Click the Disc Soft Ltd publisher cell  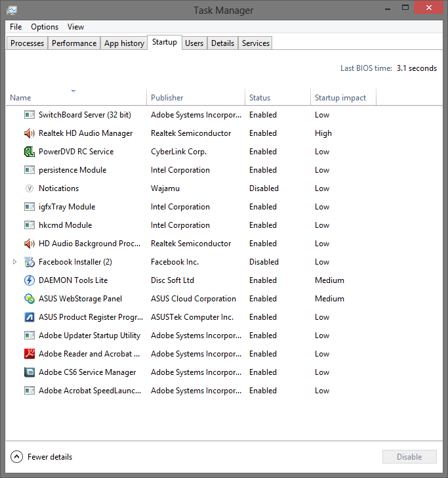[173, 280]
